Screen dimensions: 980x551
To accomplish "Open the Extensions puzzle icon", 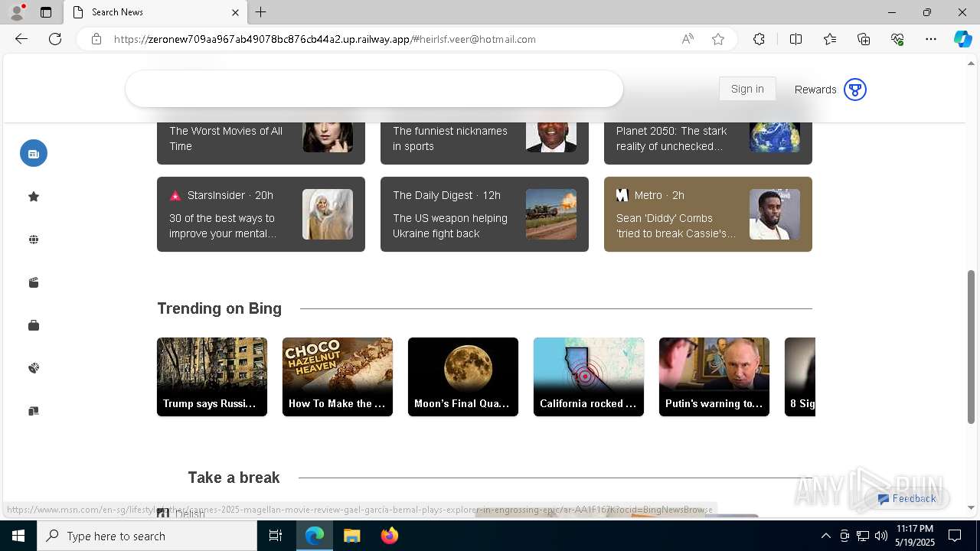I will [x=759, y=39].
